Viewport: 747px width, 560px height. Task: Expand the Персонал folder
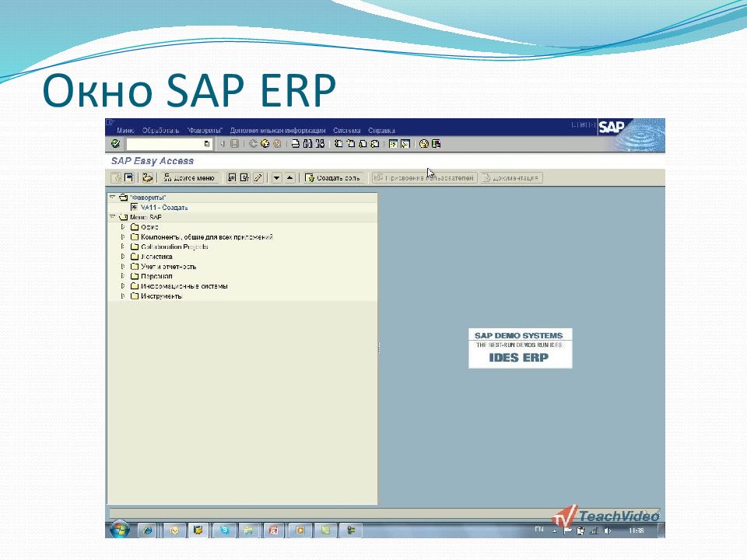pos(122,275)
